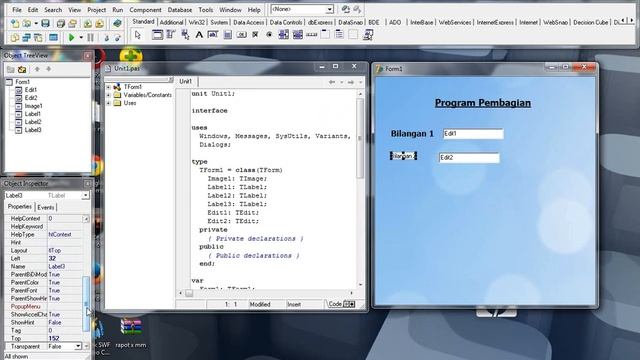Click the Trace Into debug icon
640x360 pixels.
(x=106, y=38)
